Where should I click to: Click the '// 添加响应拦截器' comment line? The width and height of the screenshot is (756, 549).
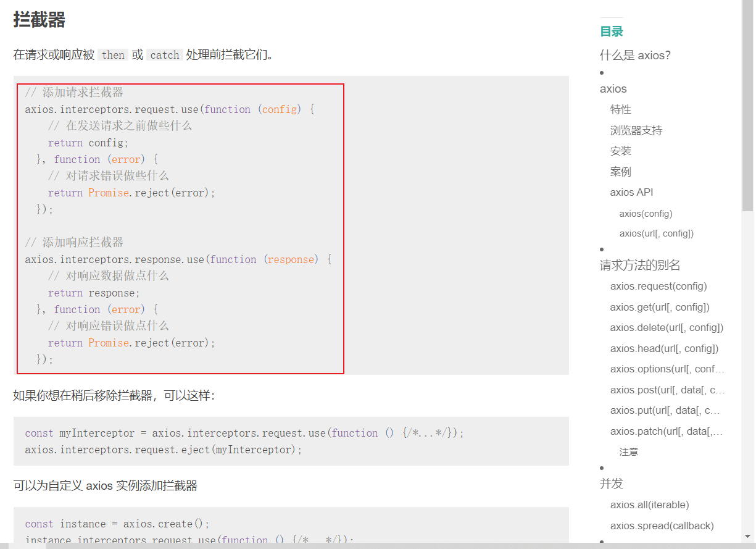pos(74,242)
